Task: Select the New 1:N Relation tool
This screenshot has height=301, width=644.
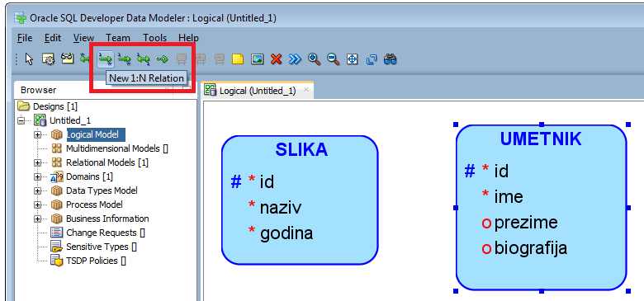Action: (105, 59)
